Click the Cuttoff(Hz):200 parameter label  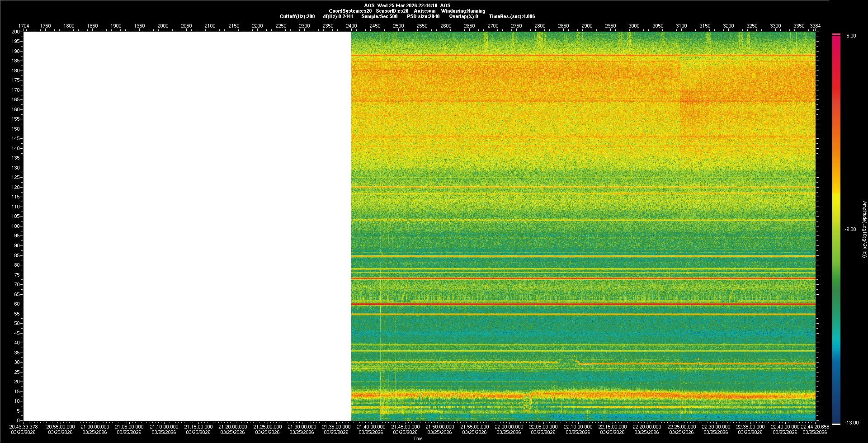pyautogui.click(x=297, y=16)
